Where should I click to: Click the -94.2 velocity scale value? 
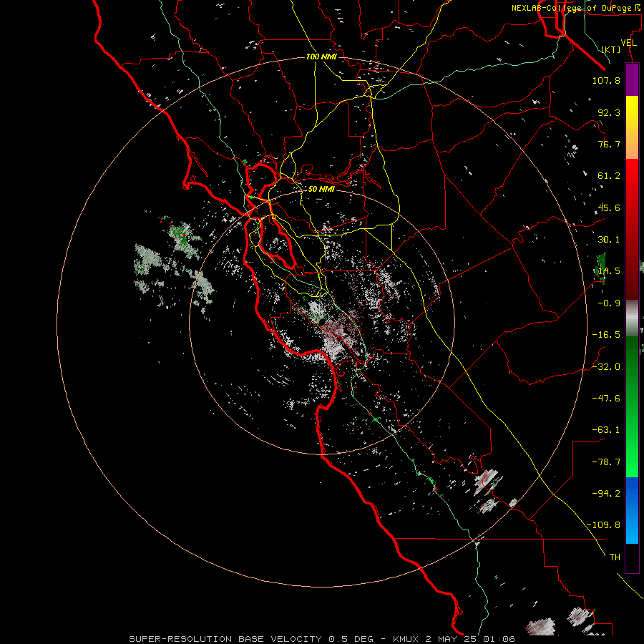tap(606, 493)
